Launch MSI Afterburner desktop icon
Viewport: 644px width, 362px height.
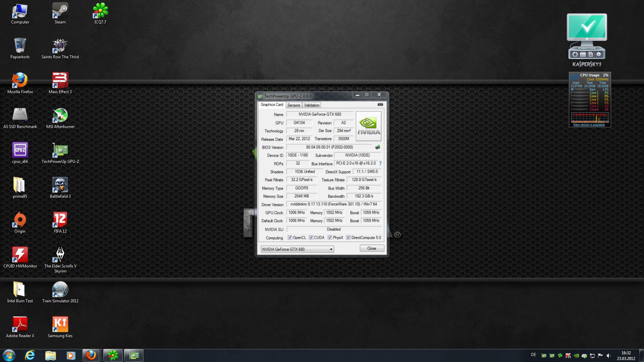[x=60, y=118]
